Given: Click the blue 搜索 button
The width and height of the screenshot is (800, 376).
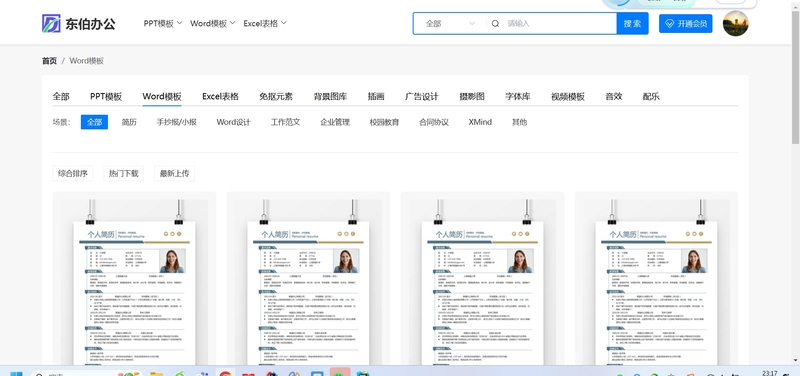Looking at the screenshot, I should 632,23.
